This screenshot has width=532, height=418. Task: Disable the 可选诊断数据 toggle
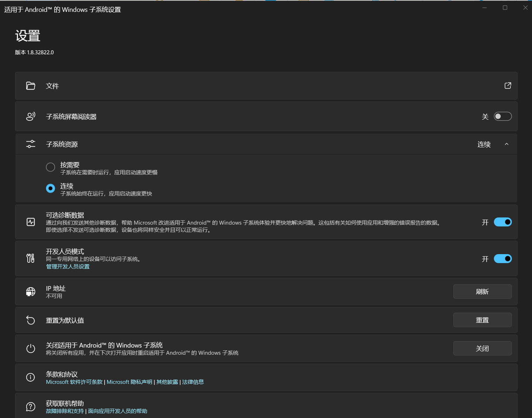pyautogui.click(x=502, y=222)
